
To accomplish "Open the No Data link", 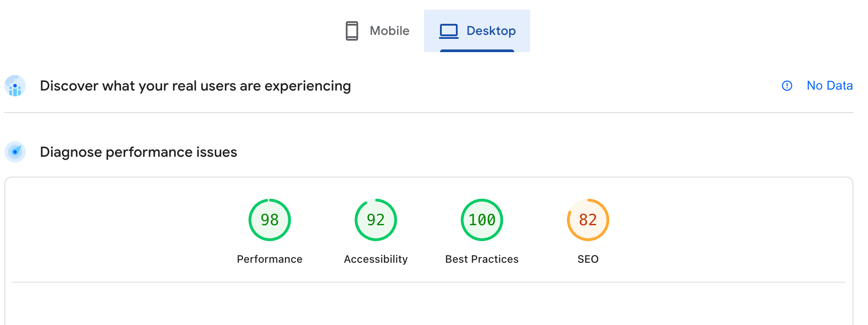I will (830, 86).
